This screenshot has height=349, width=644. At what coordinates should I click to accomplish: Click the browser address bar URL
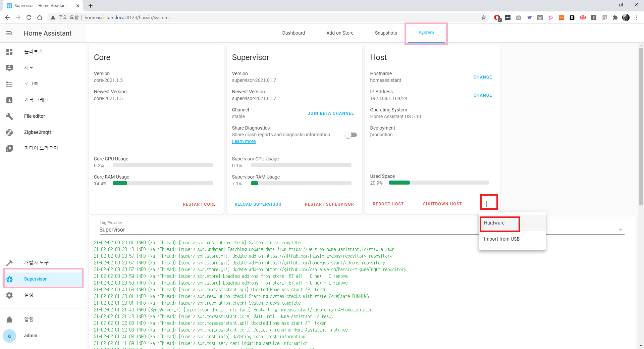[x=126, y=17]
